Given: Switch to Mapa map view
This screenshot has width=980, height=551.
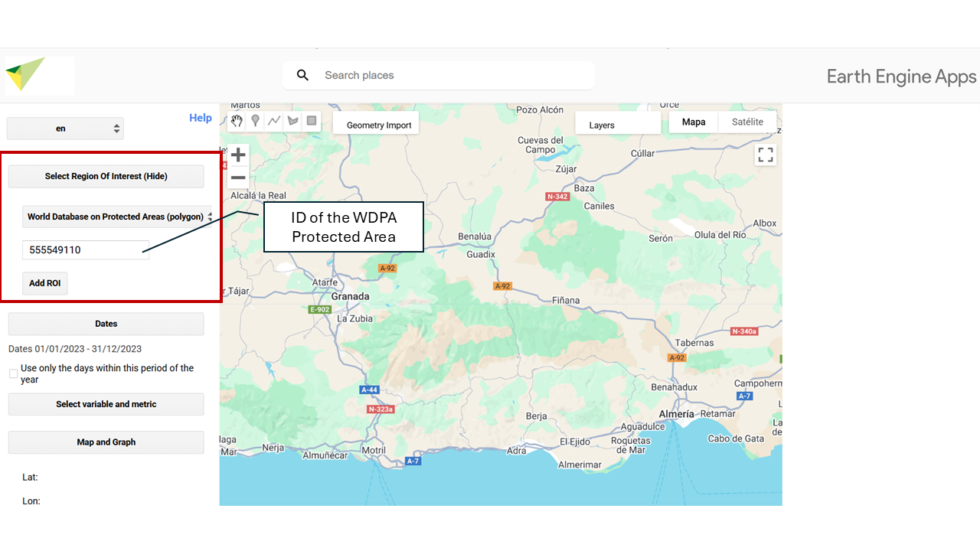Looking at the screenshot, I should (x=694, y=122).
